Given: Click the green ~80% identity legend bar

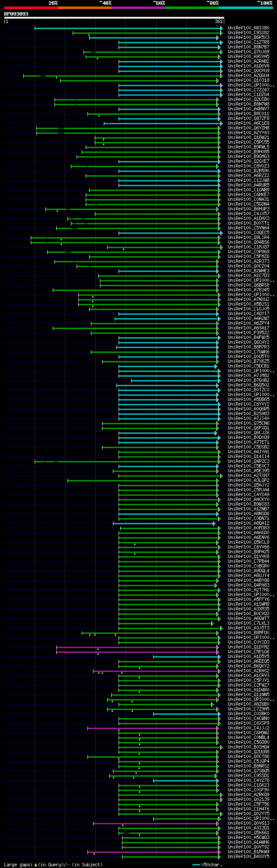Looking at the screenshot, I should (192, 8).
